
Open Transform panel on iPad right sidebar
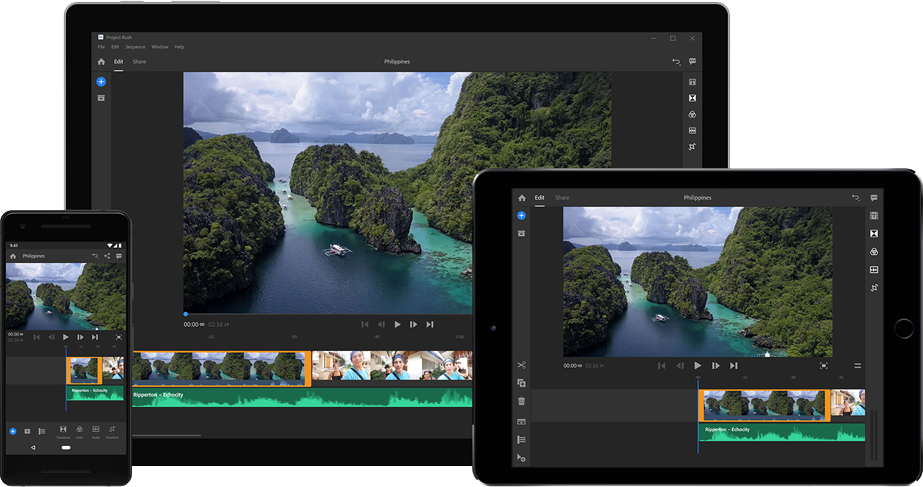pyautogui.click(x=874, y=287)
